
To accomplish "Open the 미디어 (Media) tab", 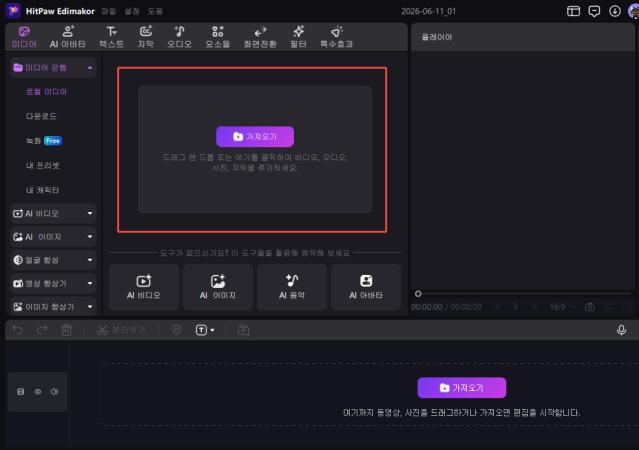I will 24,37.
